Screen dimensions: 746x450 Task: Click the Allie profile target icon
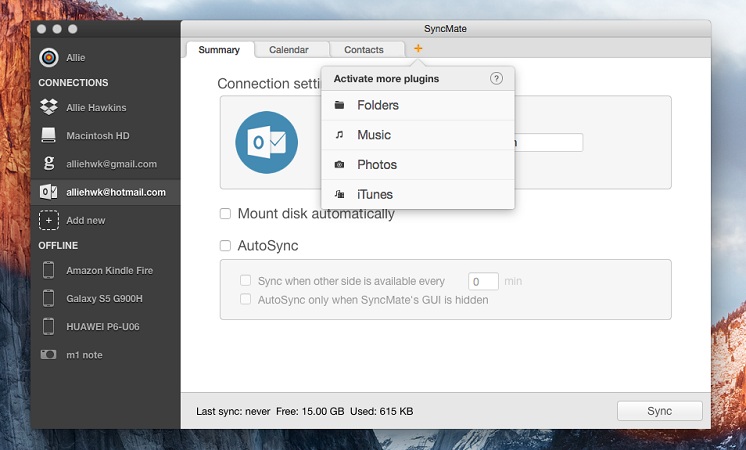point(49,58)
